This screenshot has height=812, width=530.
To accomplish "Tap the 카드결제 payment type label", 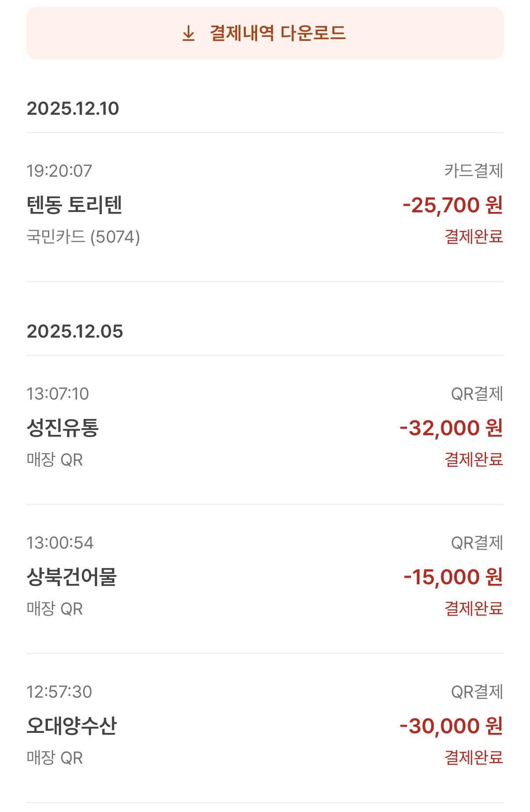I will (473, 171).
